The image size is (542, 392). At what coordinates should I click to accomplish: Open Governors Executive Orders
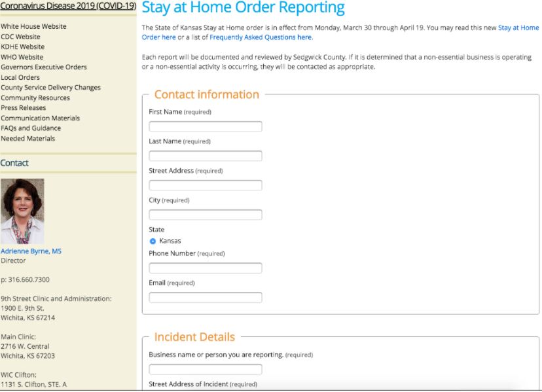44,67
